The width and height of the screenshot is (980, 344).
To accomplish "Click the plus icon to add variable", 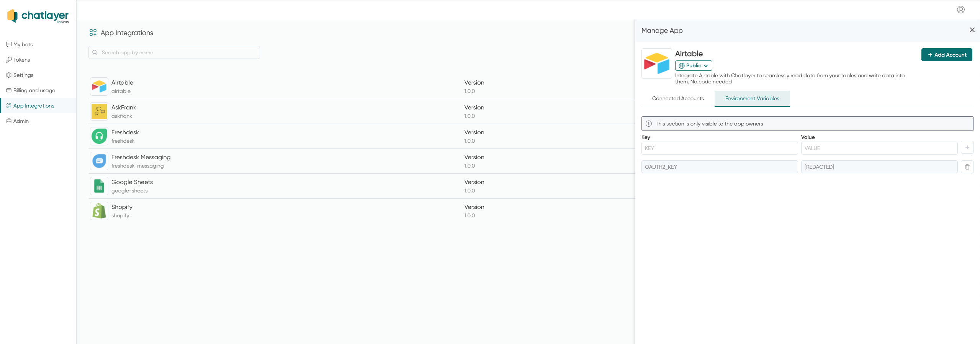I will click(967, 148).
